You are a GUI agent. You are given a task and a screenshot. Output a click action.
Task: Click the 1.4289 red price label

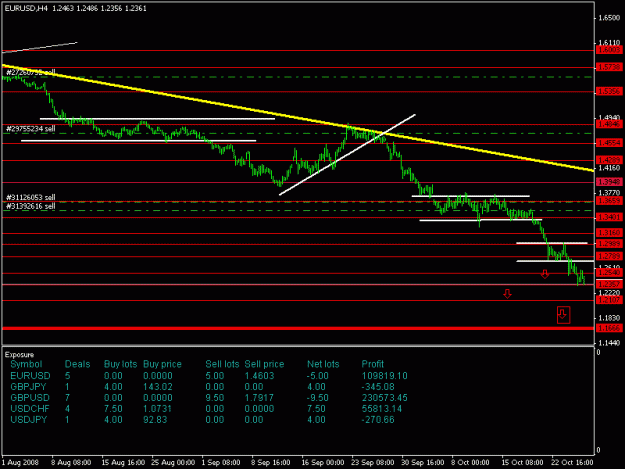[x=609, y=160]
